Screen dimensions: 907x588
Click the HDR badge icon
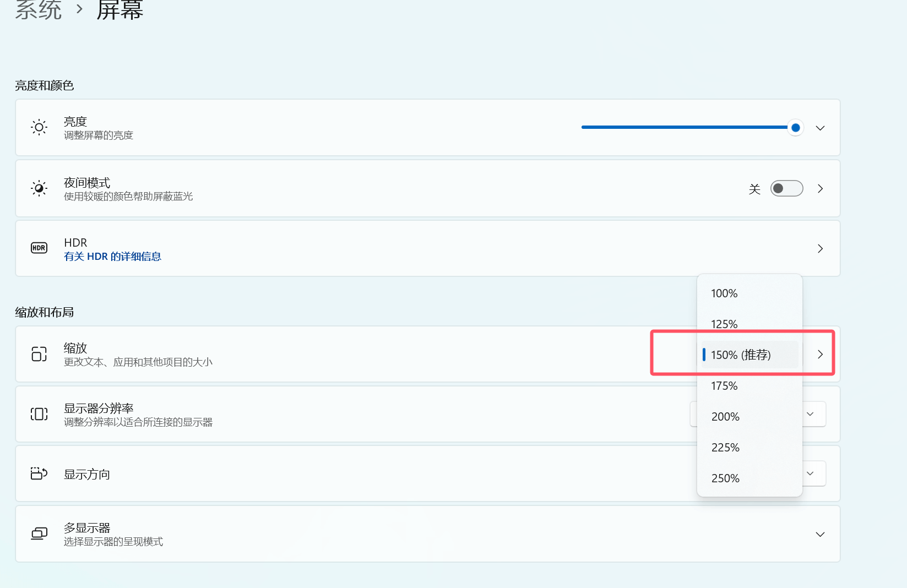39,248
